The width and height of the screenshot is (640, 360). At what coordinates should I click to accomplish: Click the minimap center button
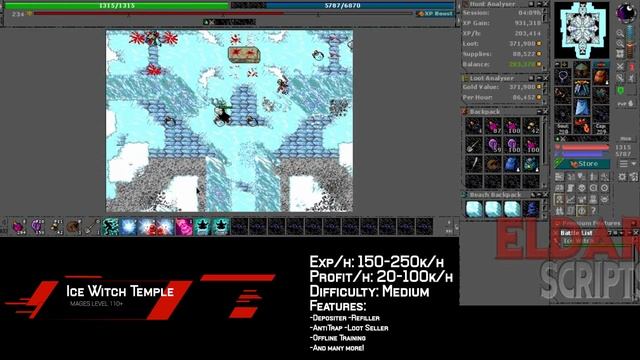[x=620, y=54]
